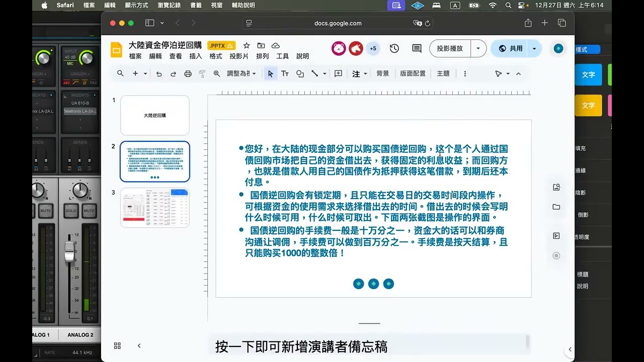Screen dimensions: 644x362
Task: Click the 主題 theme button
Action: 443,74
